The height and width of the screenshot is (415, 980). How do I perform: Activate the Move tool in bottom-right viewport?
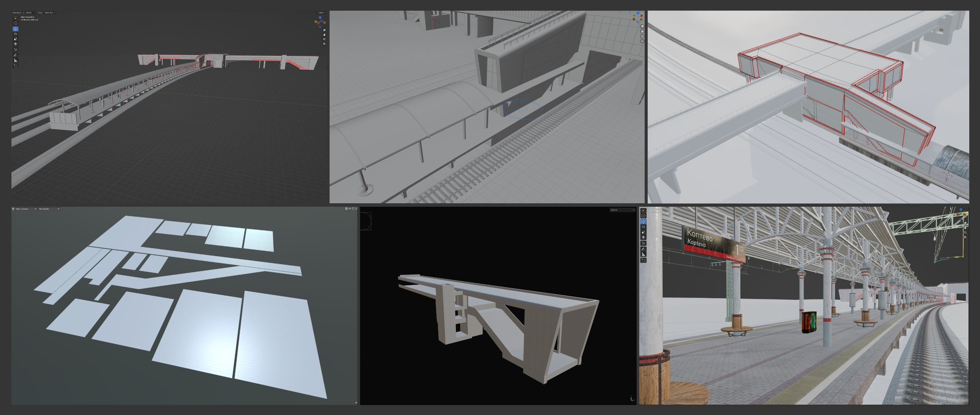pos(644,222)
